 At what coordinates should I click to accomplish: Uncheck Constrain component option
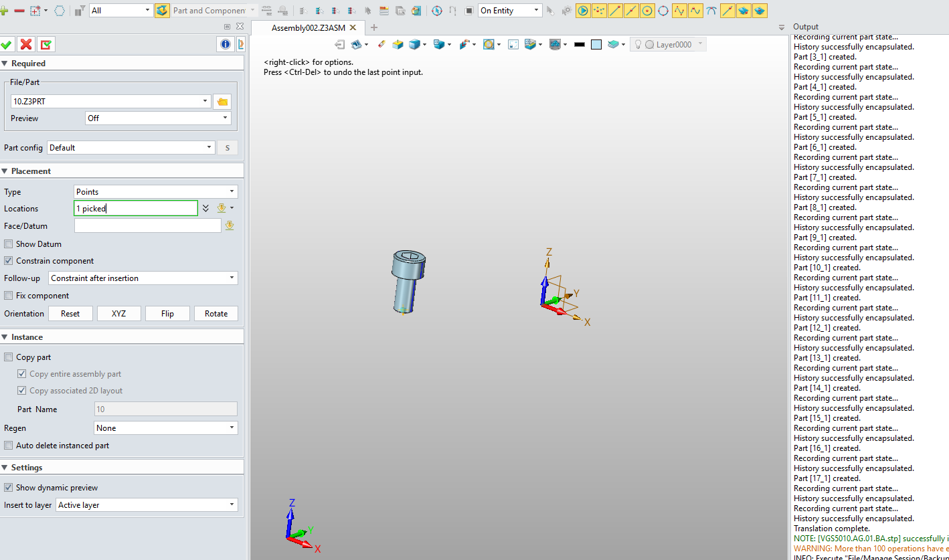tap(9, 261)
